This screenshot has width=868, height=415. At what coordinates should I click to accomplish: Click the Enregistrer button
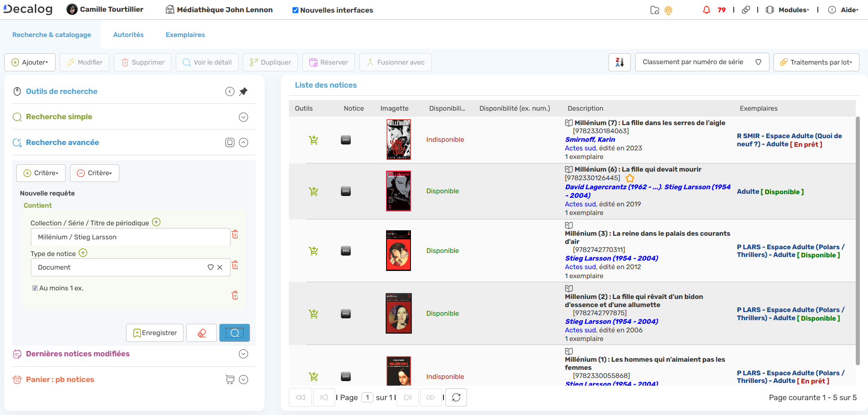[155, 333]
